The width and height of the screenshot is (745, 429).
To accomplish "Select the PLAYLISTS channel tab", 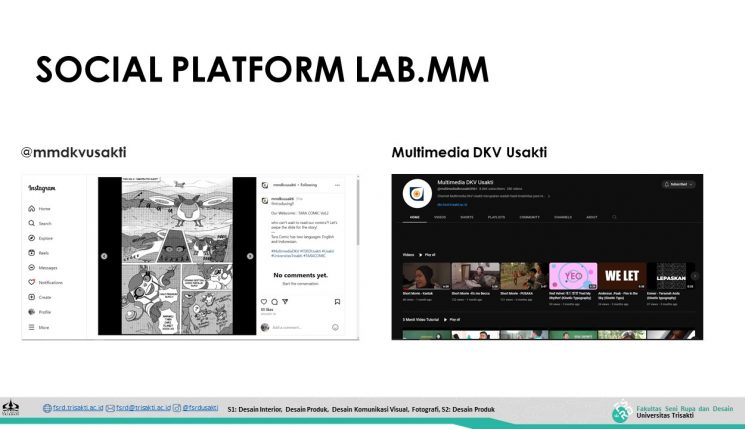I will pos(497,217).
